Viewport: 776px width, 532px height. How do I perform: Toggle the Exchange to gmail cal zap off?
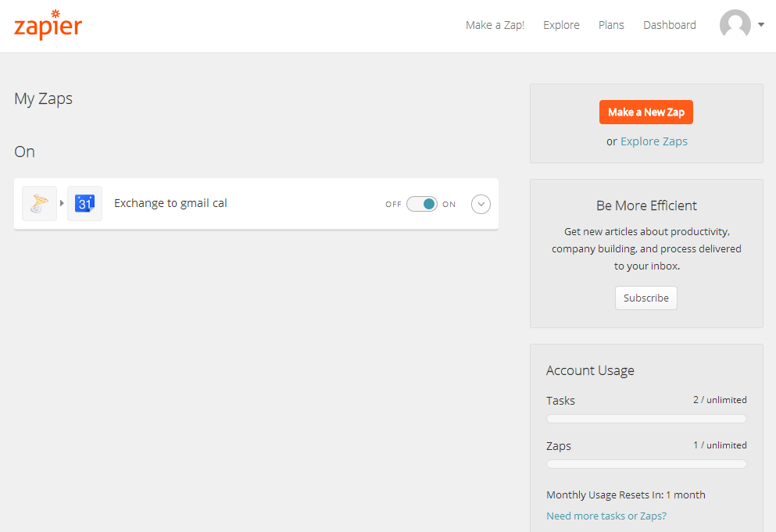(x=422, y=204)
